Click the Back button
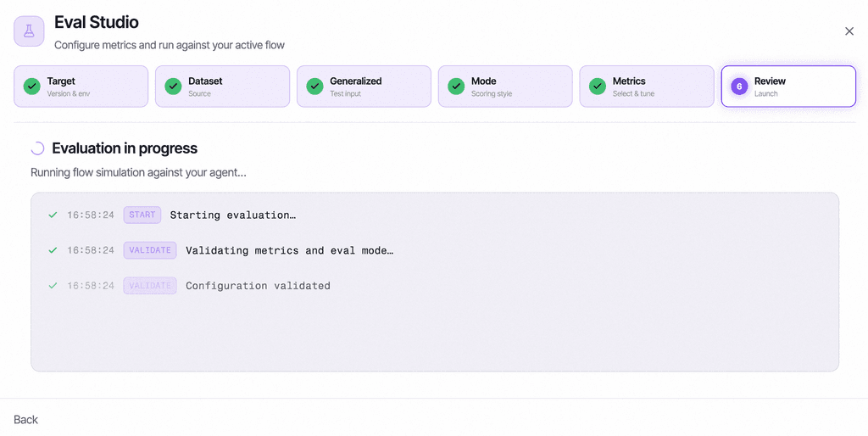This screenshot has width=868, height=436. [25, 419]
